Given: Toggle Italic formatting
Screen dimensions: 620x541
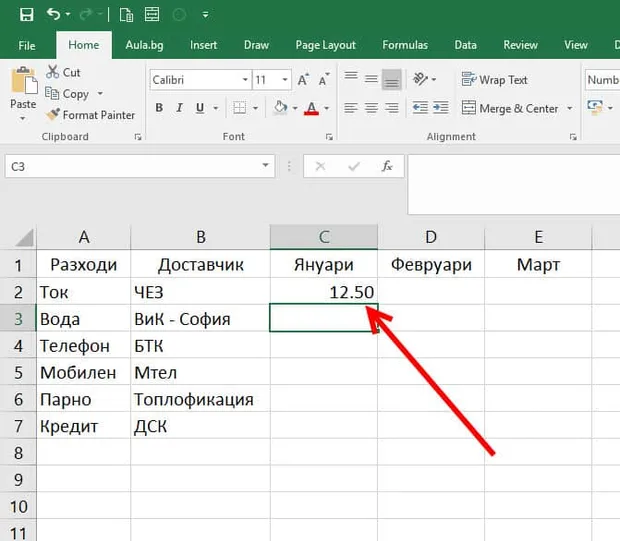Looking at the screenshot, I should click(180, 108).
